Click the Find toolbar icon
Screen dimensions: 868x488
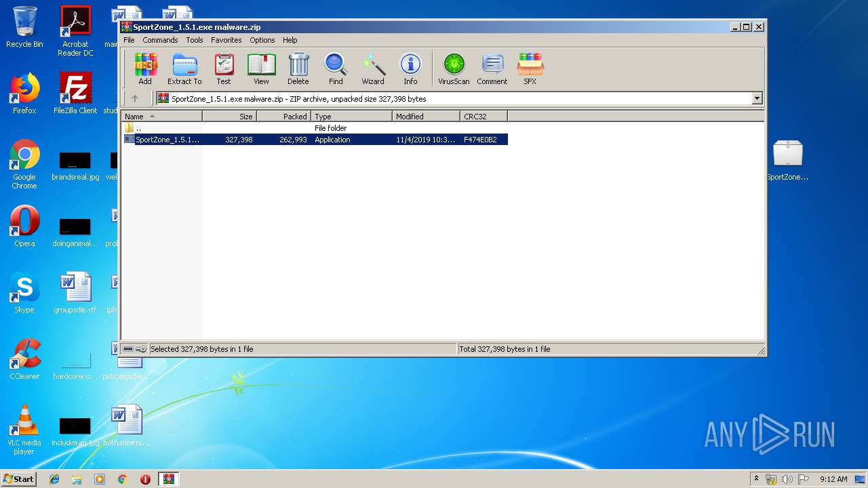(336, 69)
